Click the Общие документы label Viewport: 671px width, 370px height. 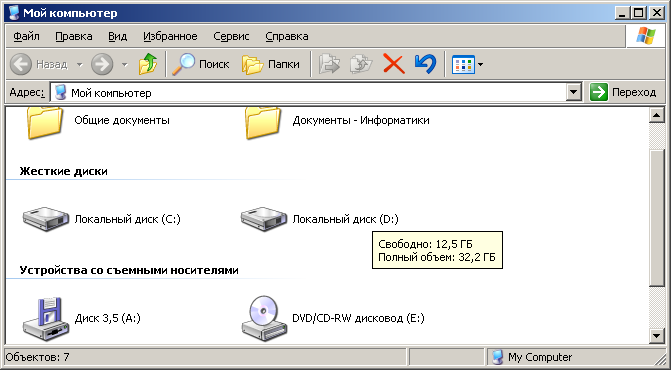click(x=122, y=120)
